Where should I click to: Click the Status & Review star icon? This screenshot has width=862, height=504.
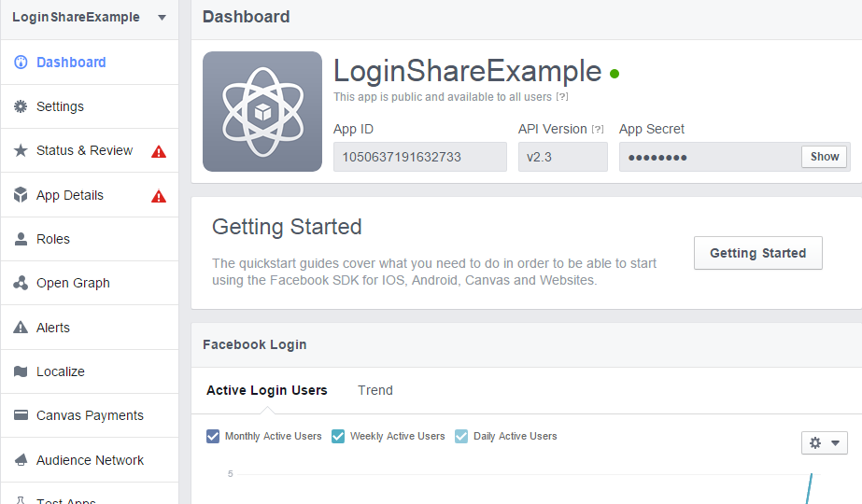click(21, 150)
